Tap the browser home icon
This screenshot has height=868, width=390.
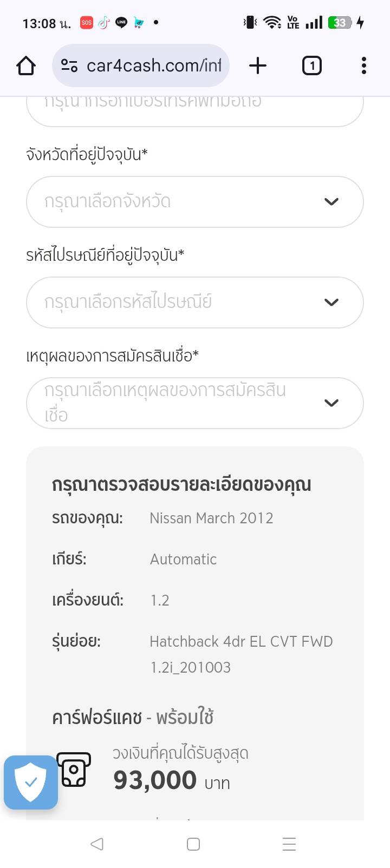coord(26,66)
